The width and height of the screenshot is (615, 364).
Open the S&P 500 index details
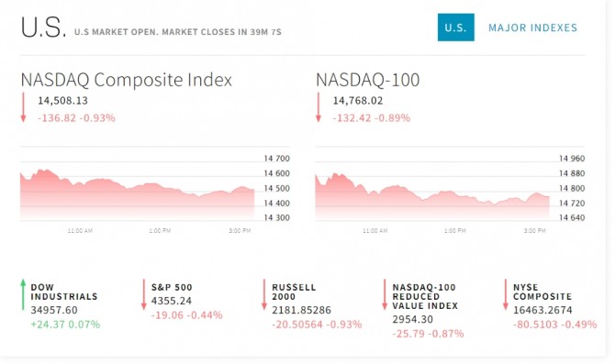(x=172, y=287)
